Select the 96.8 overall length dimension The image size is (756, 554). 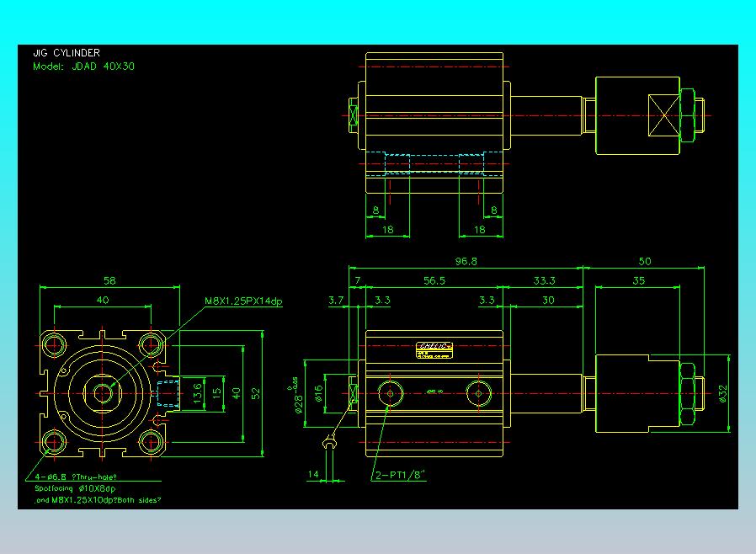(466, 261)
